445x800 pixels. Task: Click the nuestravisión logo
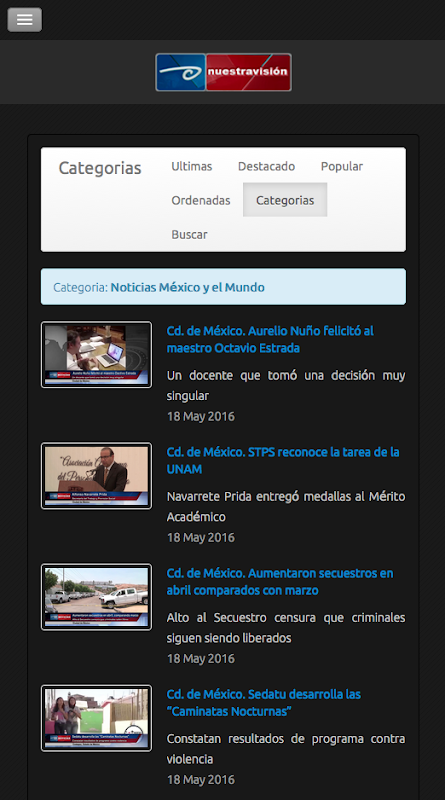(x=224, y=72)
